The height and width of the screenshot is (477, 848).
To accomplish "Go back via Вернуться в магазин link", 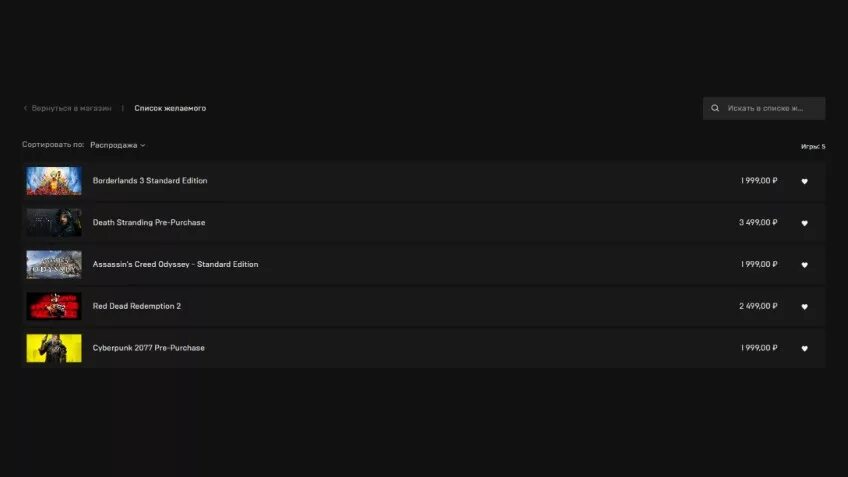I will (71, 108).
